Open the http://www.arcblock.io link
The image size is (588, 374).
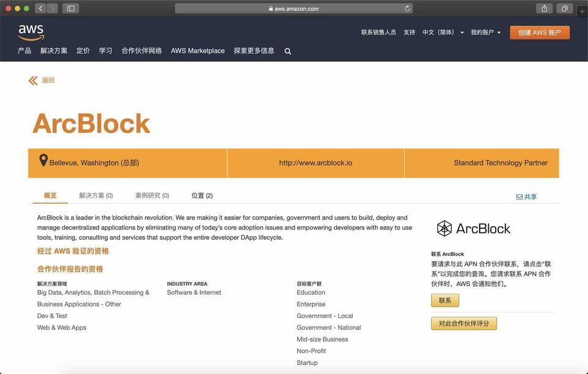315,162
